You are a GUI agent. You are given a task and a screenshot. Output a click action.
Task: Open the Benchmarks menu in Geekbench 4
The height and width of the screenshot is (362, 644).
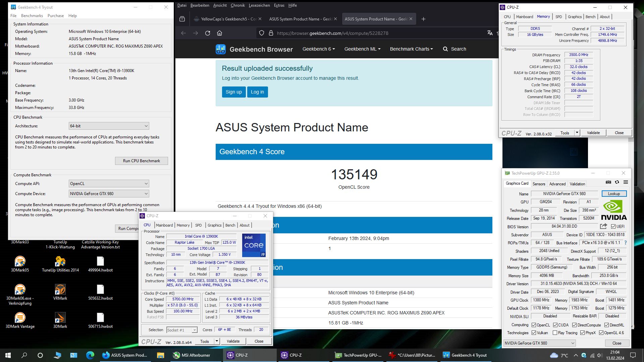(32, 16)
